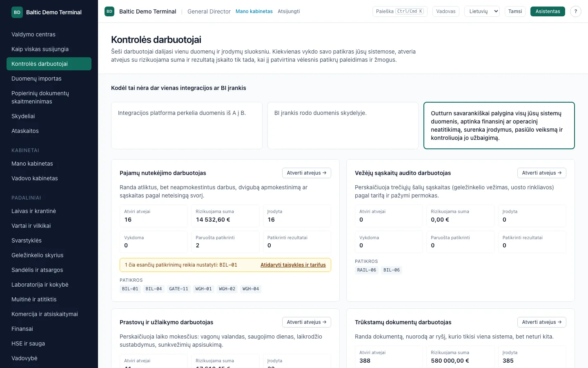Open cases for Vežėjų sąskaitų audito darbuotojas
This screenshot has height=368, width=588.
coord(542,173)
